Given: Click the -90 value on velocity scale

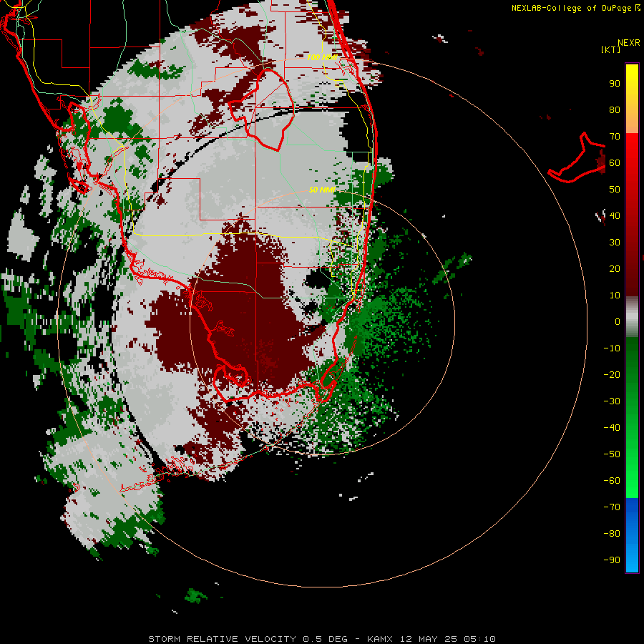Looking at the screenshot, I should pyautogui.click(x=612, y=560).
